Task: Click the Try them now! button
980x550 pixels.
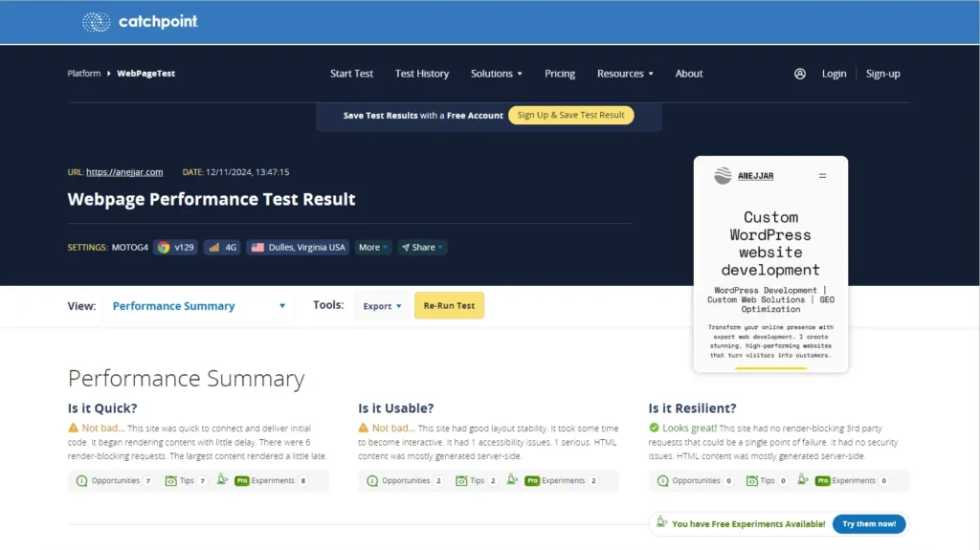Action: click(869, 524)
